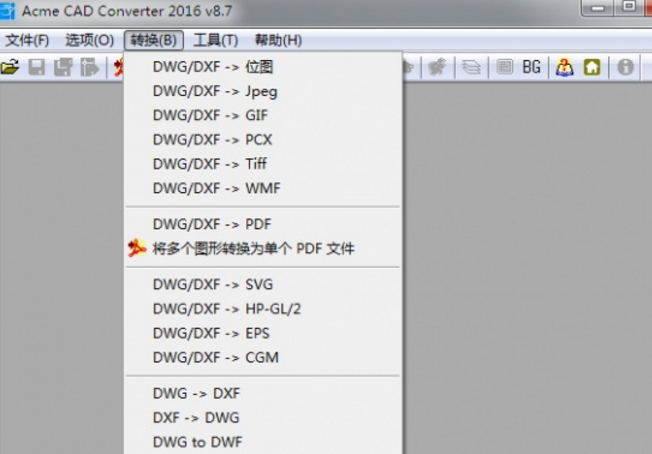Open the 选项(O) menu
This screenshot has height=454, width=652.
tap(89, 40)
